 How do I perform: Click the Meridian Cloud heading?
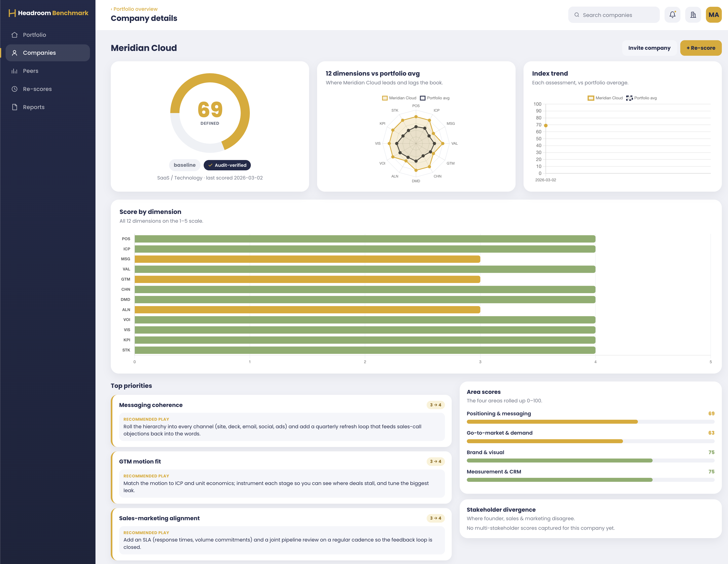point(144,48)
